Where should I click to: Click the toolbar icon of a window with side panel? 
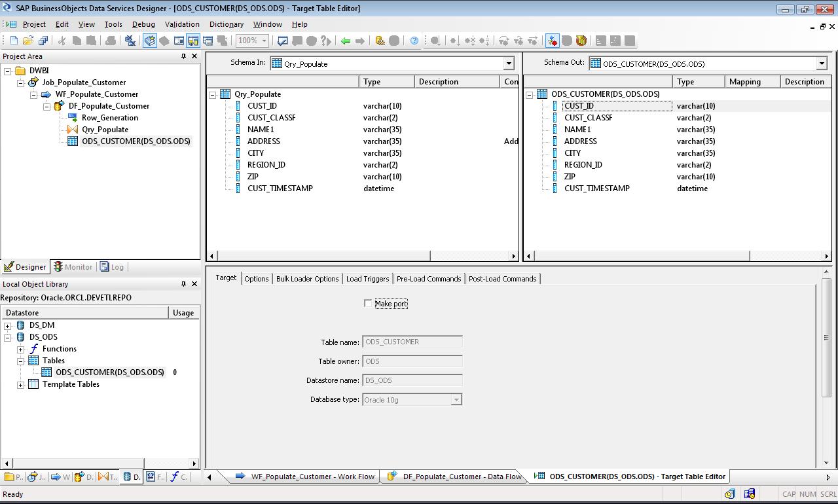coord(179,41)
